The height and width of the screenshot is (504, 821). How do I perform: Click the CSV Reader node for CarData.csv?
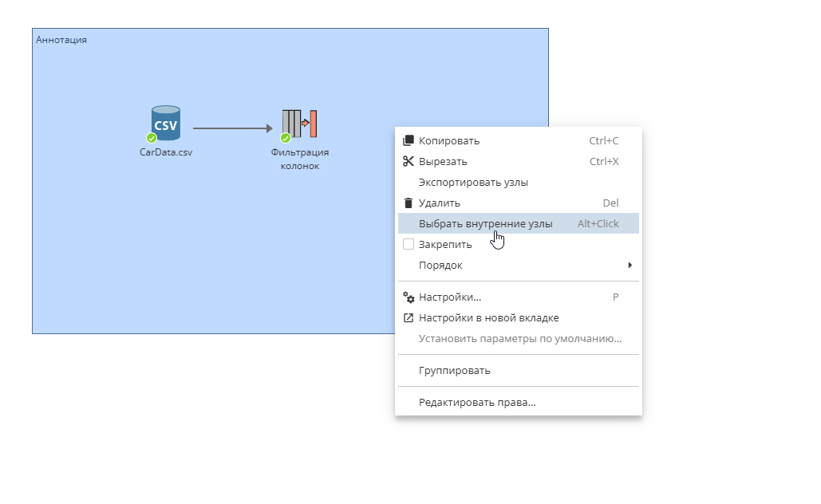click(164, 122)
